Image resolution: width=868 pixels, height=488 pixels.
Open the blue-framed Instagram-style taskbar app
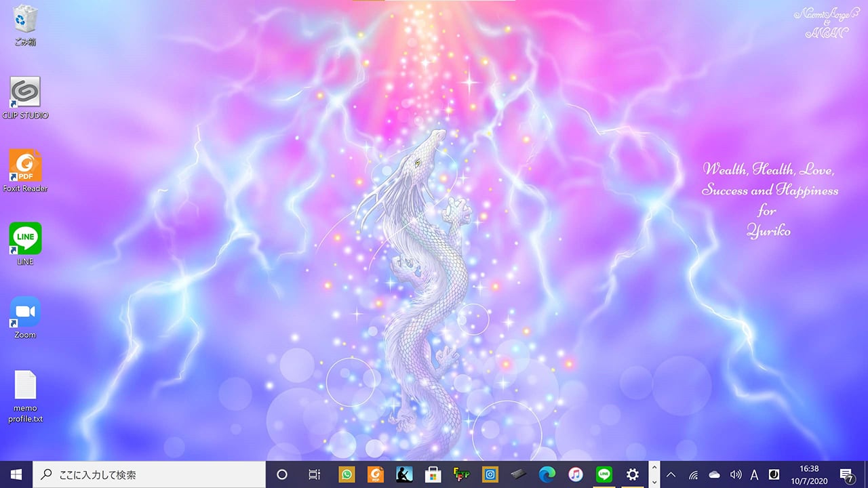point(490,474)
